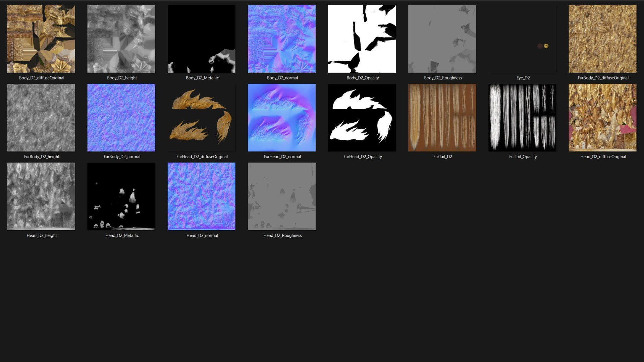Choose the Body_D2_Roughness gray thumbnail
Screen dimensions: 644x362
pos(442,39)
